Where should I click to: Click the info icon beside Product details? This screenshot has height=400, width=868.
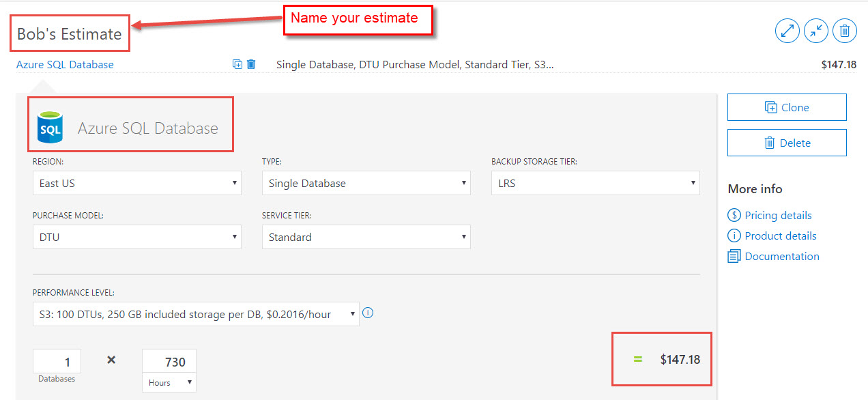(734, 235)
